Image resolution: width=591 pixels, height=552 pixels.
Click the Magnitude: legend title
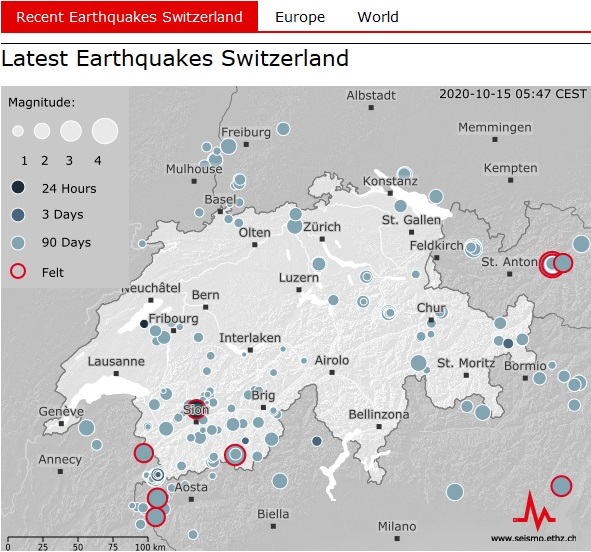tap(41, 102)
